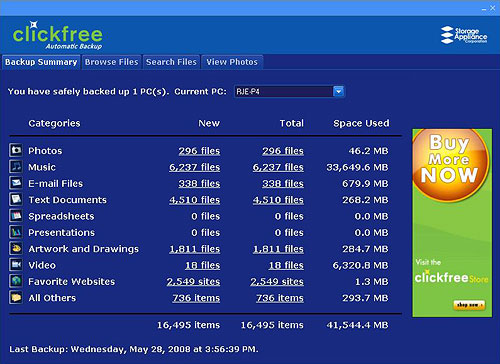Open total Video 18 files link
500x364 pixels.
[286, 265]
